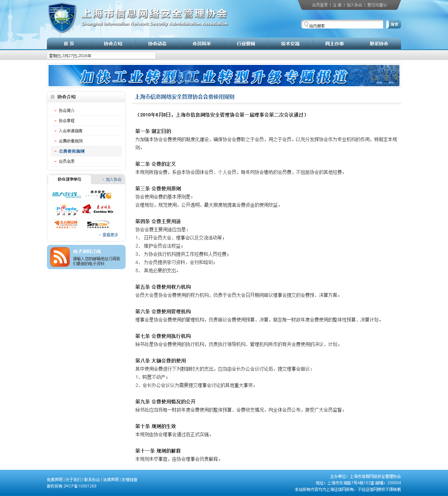Click 查看更多 to show more members

tap(110, 235)
